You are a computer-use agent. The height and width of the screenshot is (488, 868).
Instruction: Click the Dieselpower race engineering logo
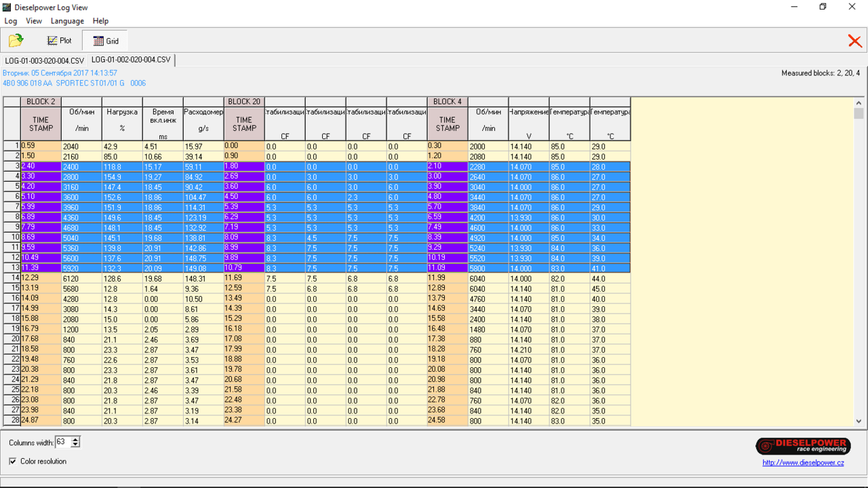pyautogui.click(x=803, y=446)
